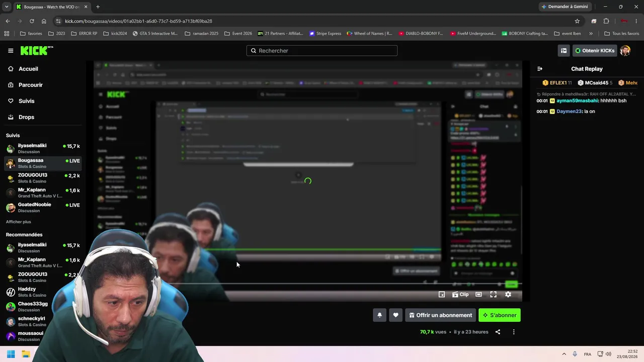Toggle theater mode in the player
Screen dimensions: 644x362
(x=478, y=295)
